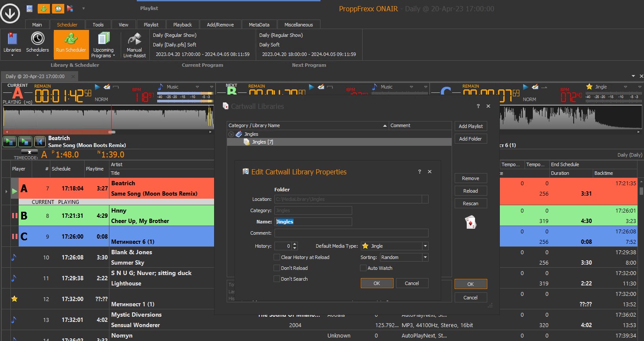Click the Player A waveform position slider
This screenshot has width=644, height=341.
112,132
